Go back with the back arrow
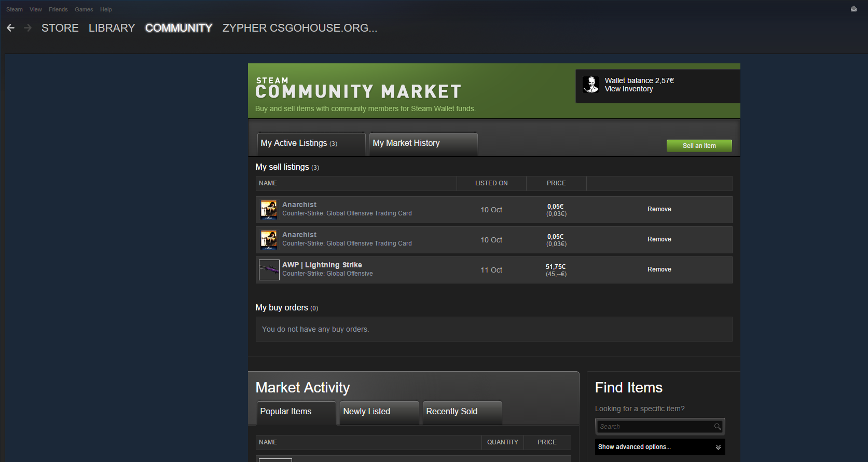This screenshot has height=462, width=868. coord(10,28)
